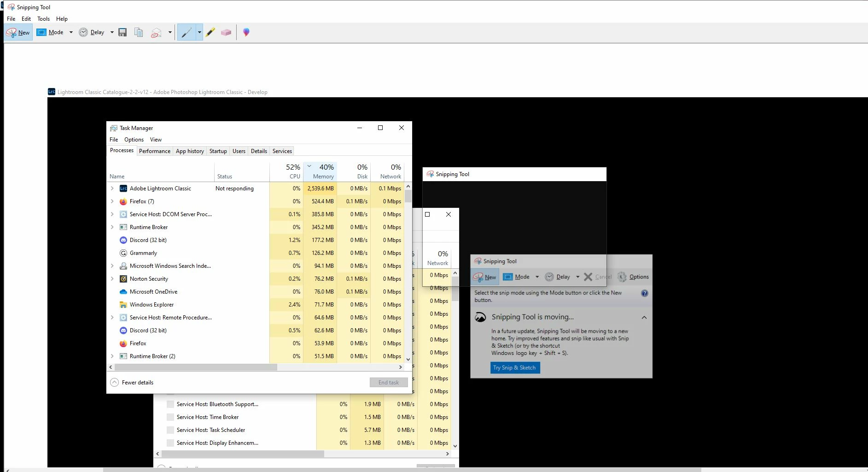Click the Save Snip floppy disk icon
Screen dimensions: 868x472
point(122,32)
